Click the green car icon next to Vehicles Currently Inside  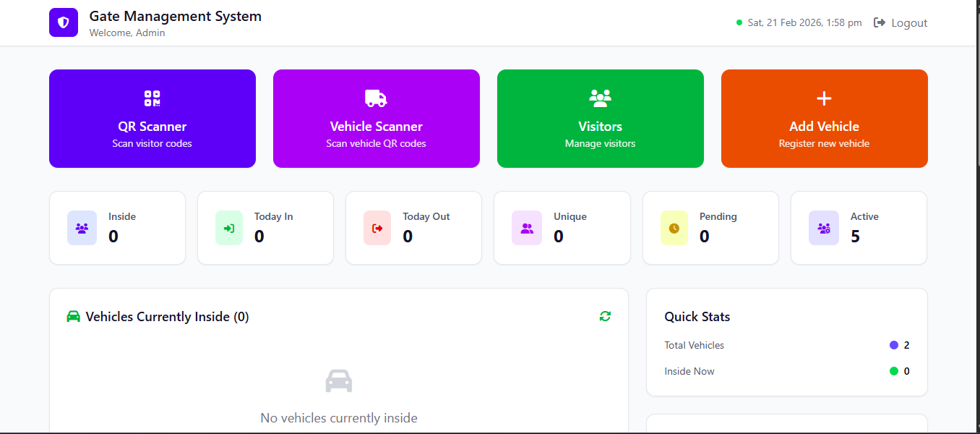pyautogui.click(x=73, y=315)
